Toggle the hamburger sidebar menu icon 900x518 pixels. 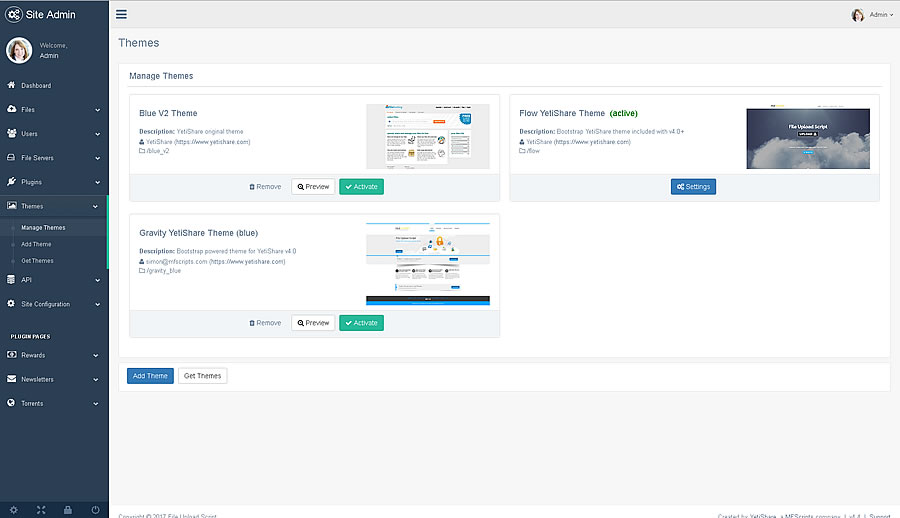pos(121,14)
